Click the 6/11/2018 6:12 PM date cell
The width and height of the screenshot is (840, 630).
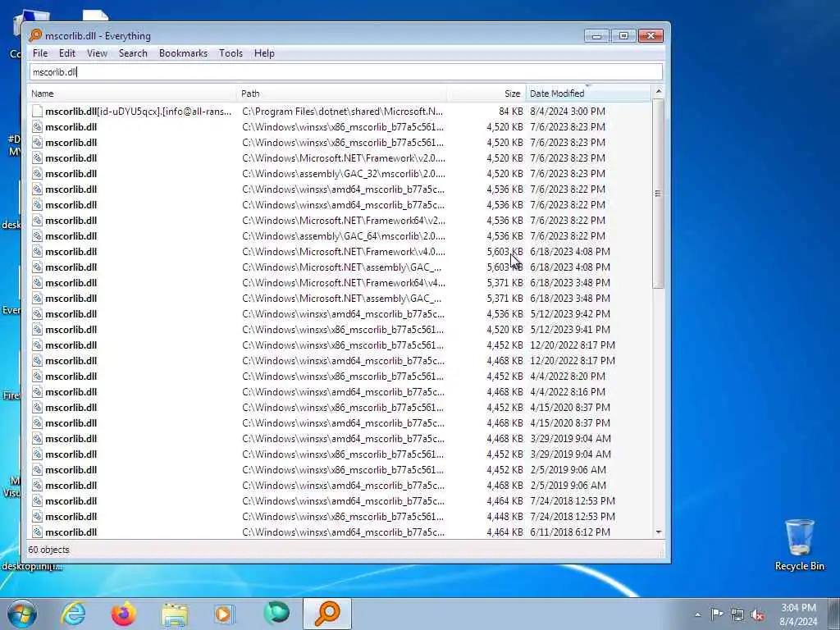(569, 532)
